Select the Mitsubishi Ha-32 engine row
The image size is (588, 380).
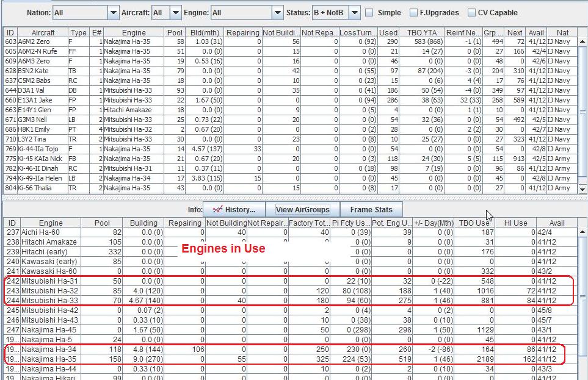[x=290, y=291]
